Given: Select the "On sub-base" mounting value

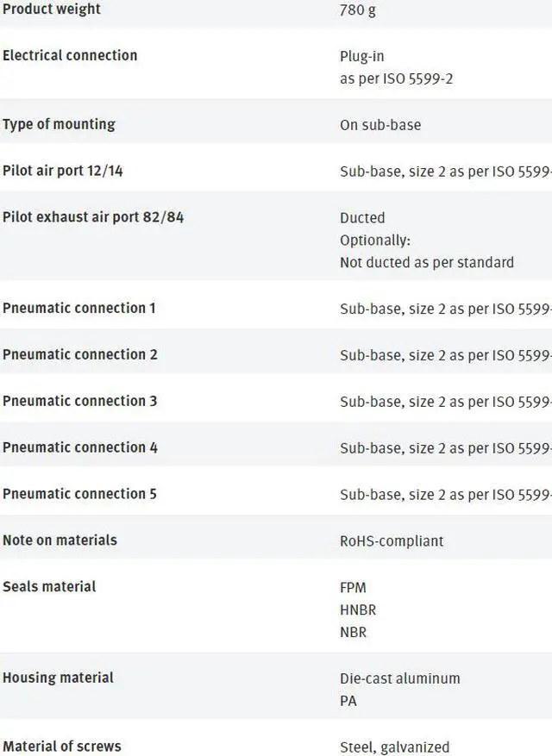Looking at the screenshot, I should pyautogui.click(x=380, y=126).
